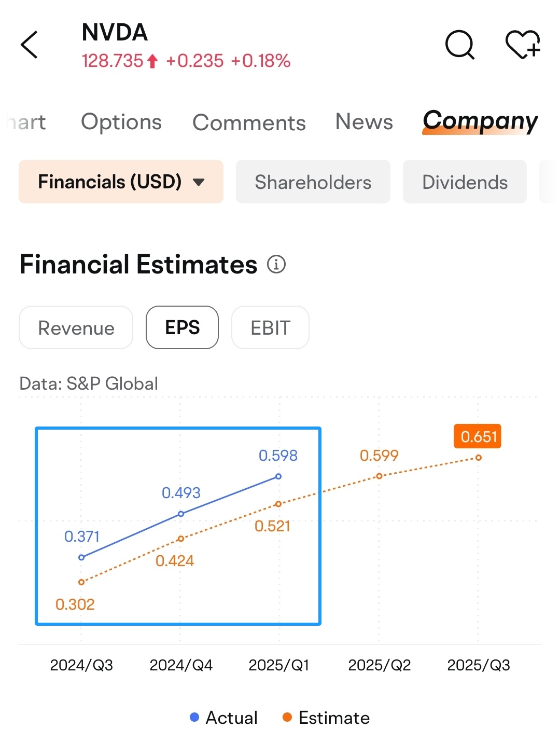
Task: Expand the Financials (USD) dropdown arrow
Action: (199, 182)
